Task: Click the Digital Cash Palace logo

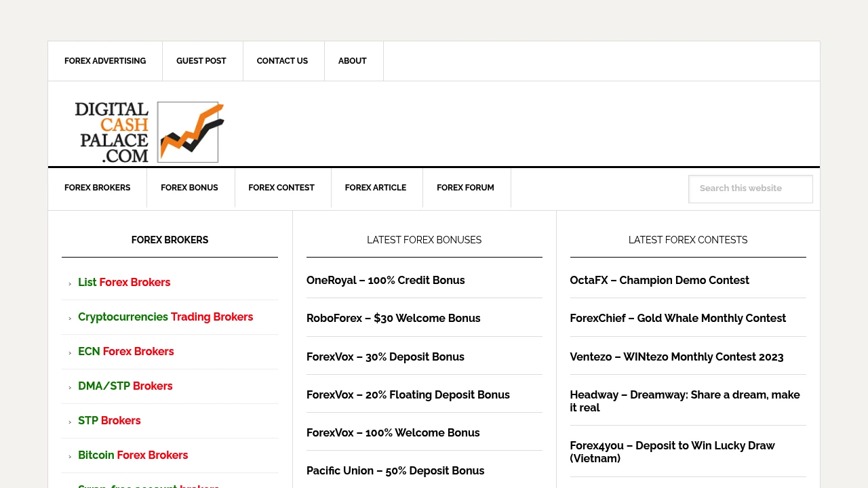Action: click(x=149, y=132)
